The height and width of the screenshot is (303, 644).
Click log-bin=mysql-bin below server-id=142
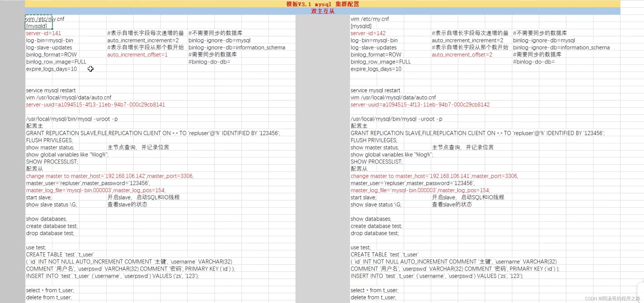tap(374, 40)
